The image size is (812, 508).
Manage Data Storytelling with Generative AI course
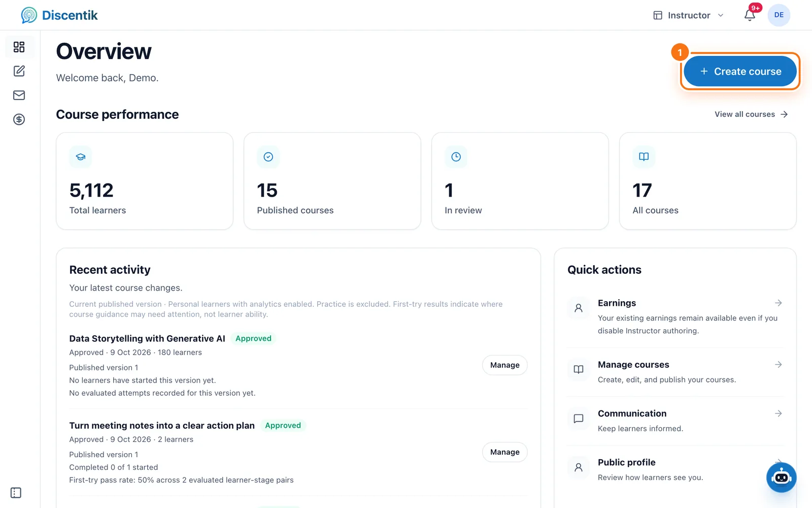(505, 365)
